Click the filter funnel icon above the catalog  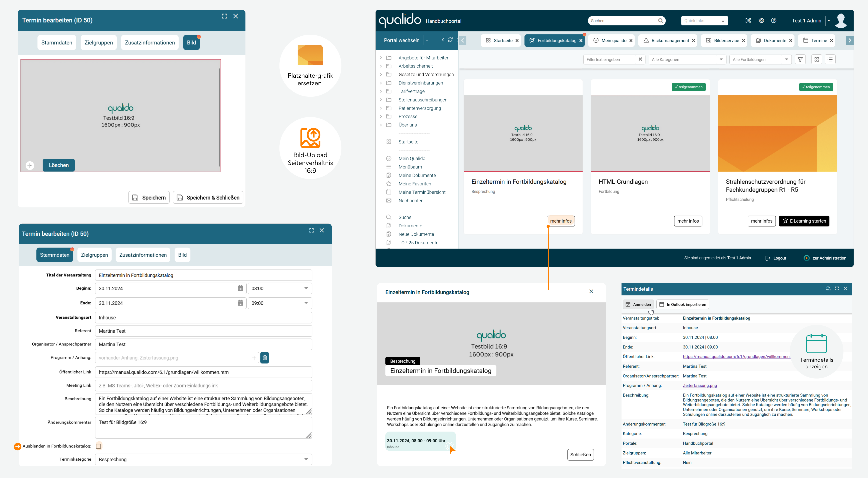coord(801,59)
